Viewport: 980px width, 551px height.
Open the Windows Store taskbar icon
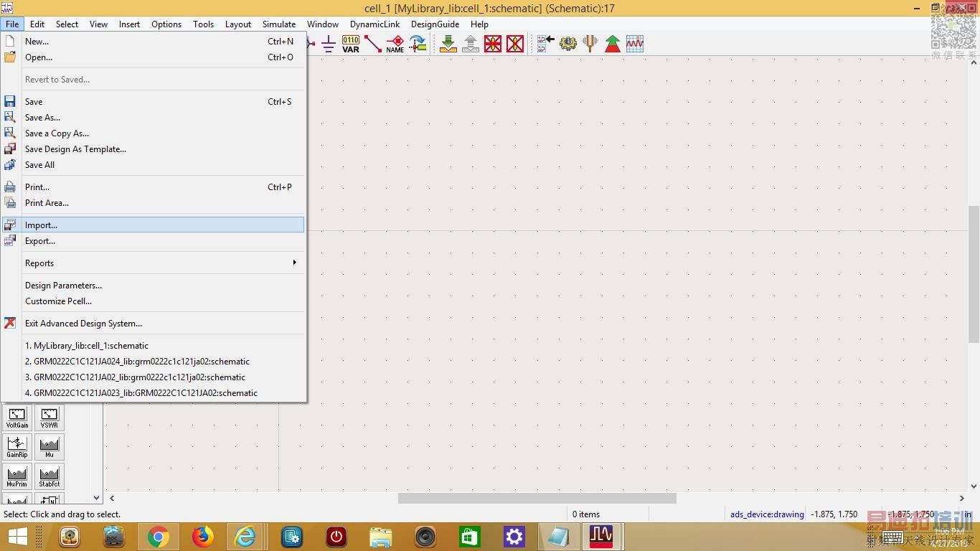[470, 537]
